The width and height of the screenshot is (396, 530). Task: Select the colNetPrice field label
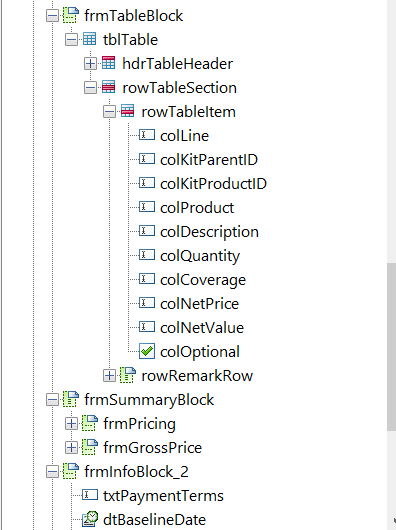click(199, 304)
